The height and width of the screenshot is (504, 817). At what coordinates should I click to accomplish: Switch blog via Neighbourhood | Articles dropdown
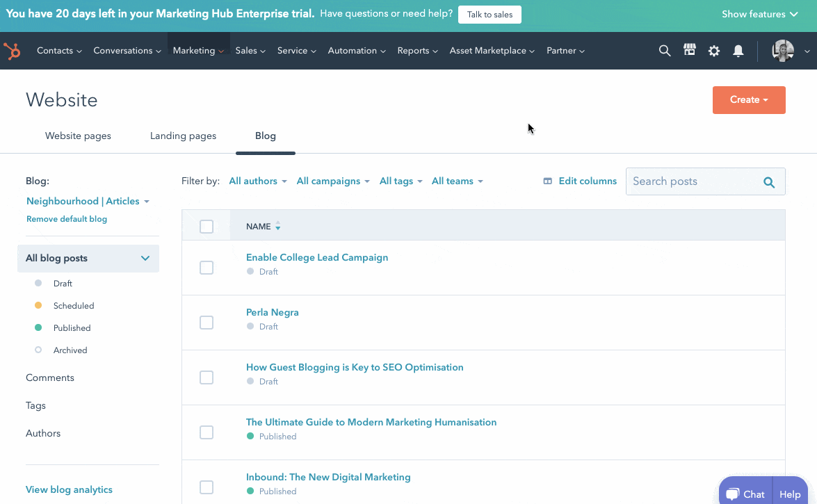[x=88, y=201]
